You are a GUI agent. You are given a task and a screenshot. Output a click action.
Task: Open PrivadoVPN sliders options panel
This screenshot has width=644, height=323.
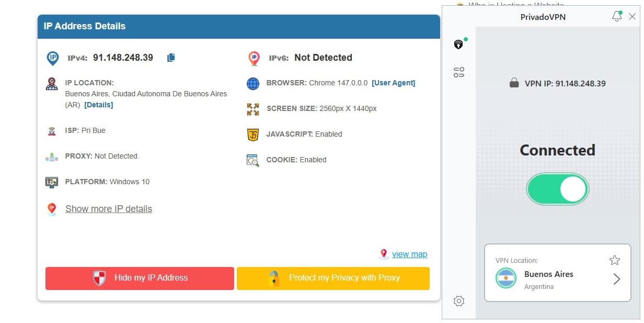(x=459, y=72)
